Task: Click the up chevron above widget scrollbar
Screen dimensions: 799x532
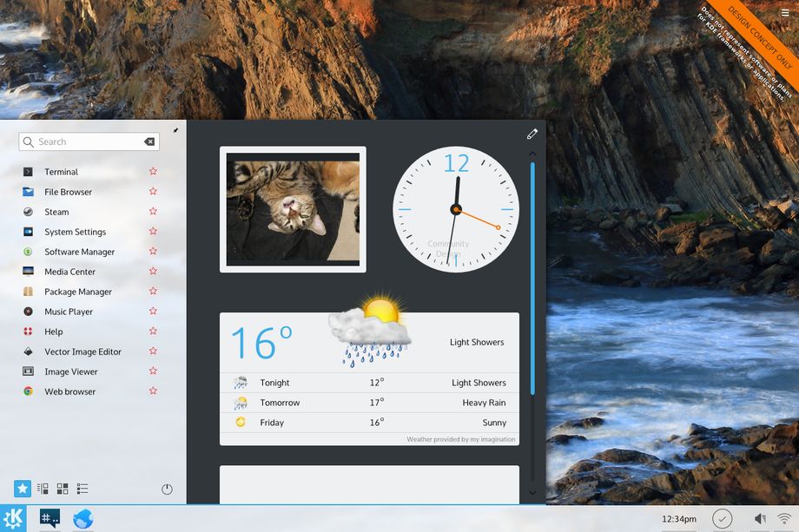Action: [x=532, y=153]
